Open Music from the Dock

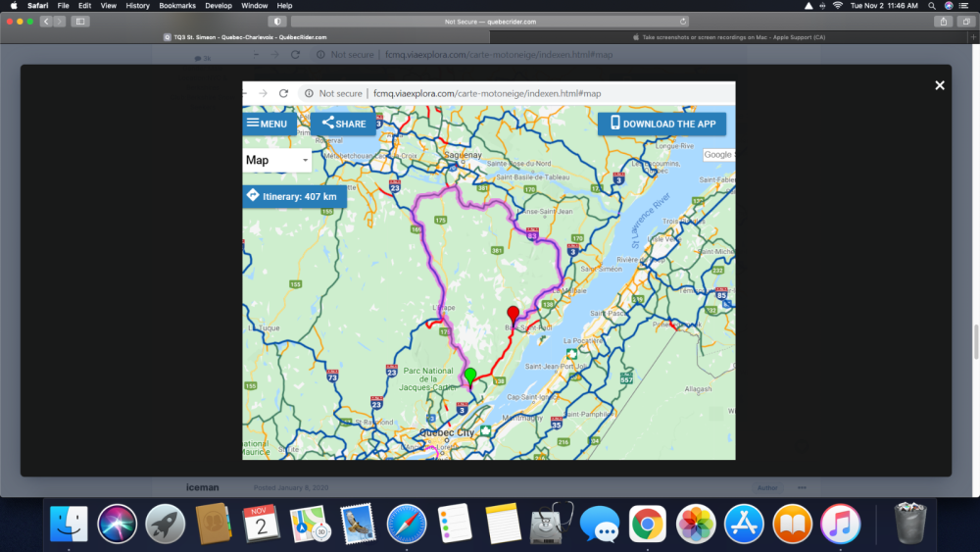click(840, 524)
